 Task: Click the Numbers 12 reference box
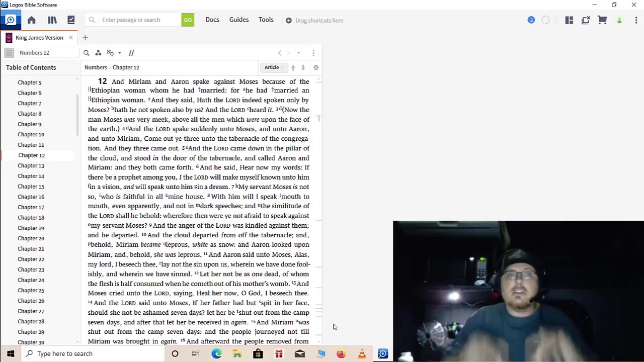point(48,53)
